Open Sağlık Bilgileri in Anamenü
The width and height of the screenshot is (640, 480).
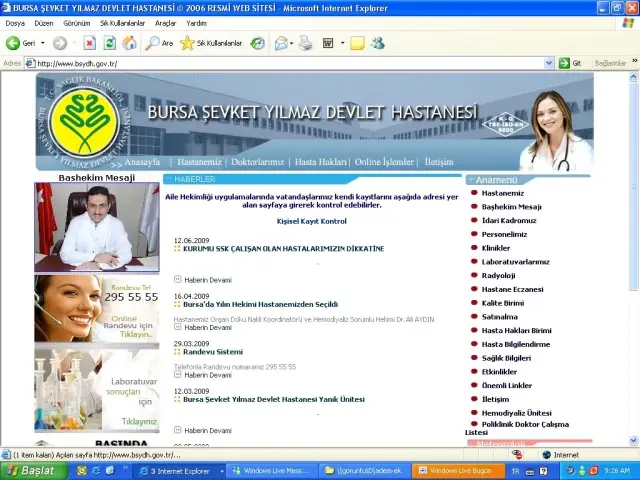[506, 358]
